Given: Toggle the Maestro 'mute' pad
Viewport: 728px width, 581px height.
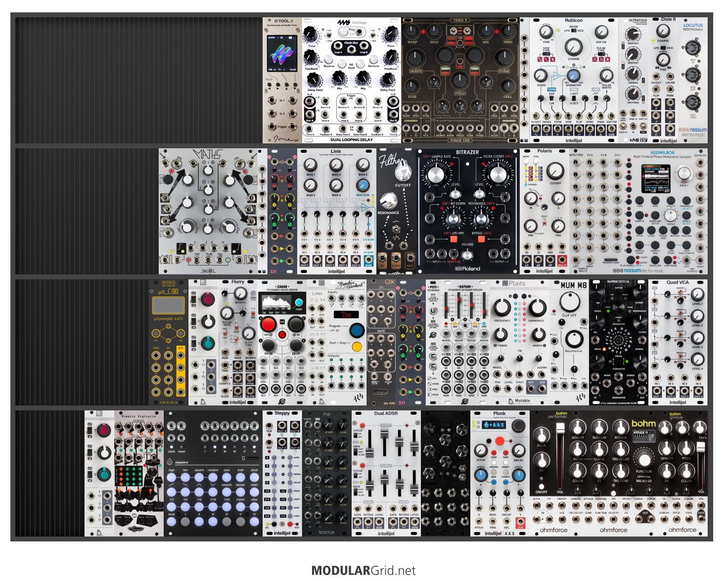Looking at the screenshot, I should tap(172, 521).
